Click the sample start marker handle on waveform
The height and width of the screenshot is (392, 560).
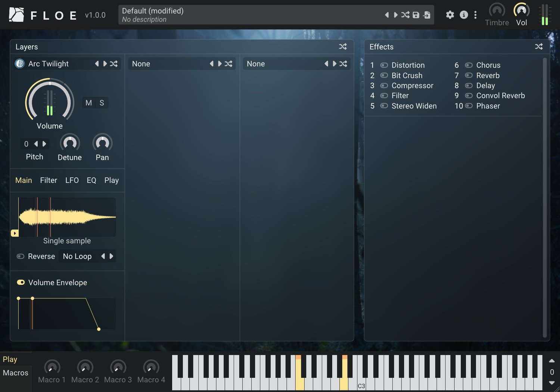pos(15,233)
